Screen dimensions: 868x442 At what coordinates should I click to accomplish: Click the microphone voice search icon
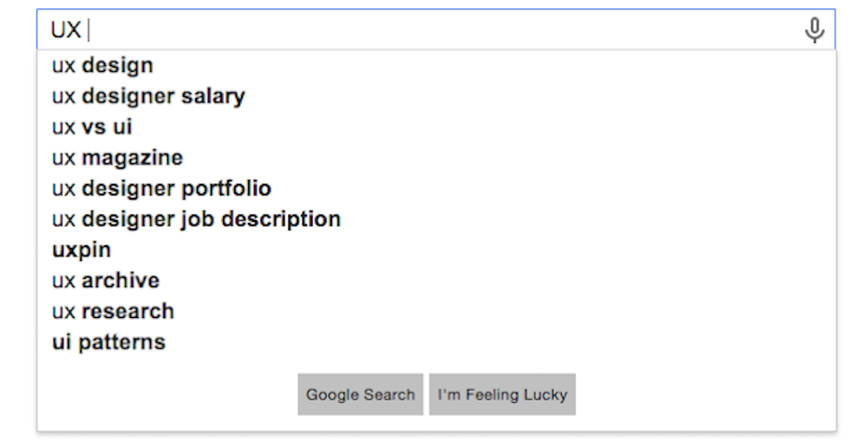pyautogui.click(x=814, y=31)
